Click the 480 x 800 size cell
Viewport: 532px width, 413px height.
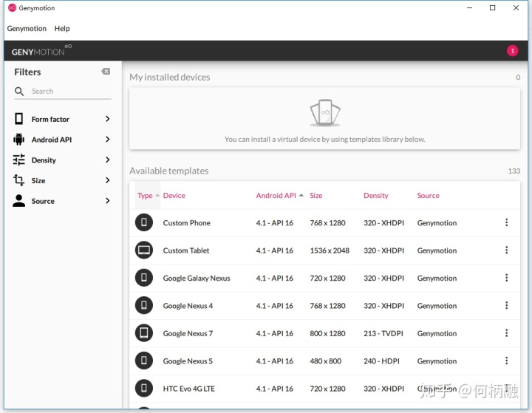click(325, 361)
